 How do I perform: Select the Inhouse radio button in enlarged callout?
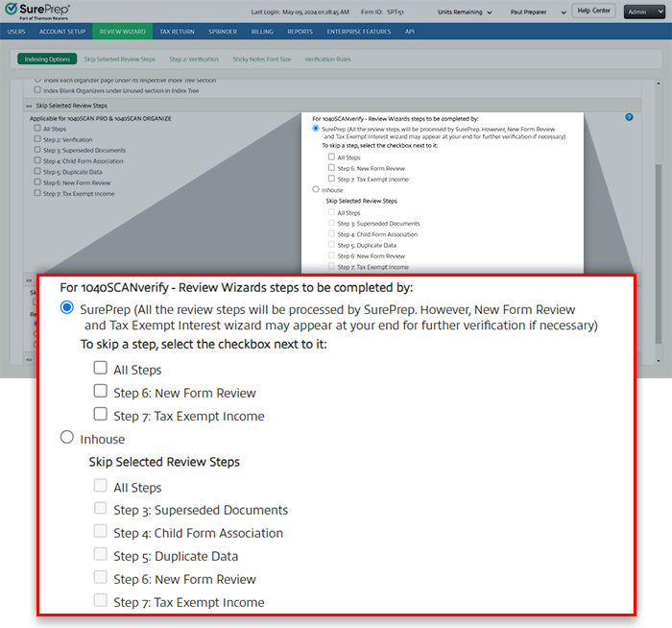67,438
